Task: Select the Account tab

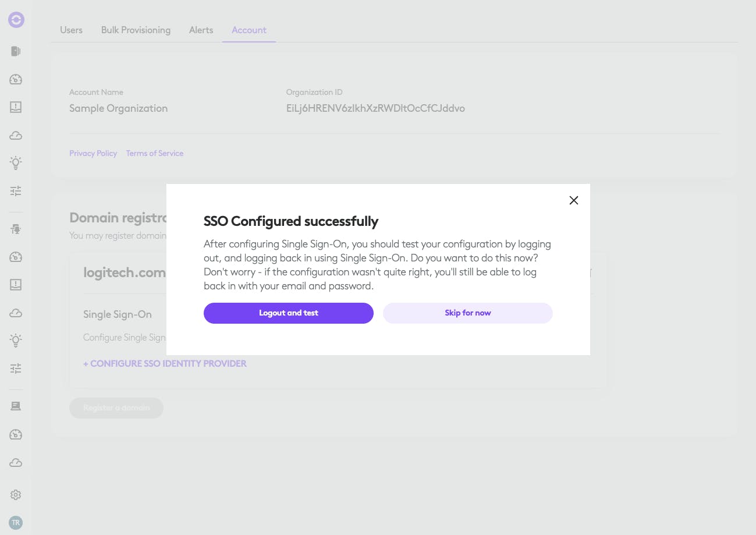Action: pyautogui.click(x=249, y=30)
